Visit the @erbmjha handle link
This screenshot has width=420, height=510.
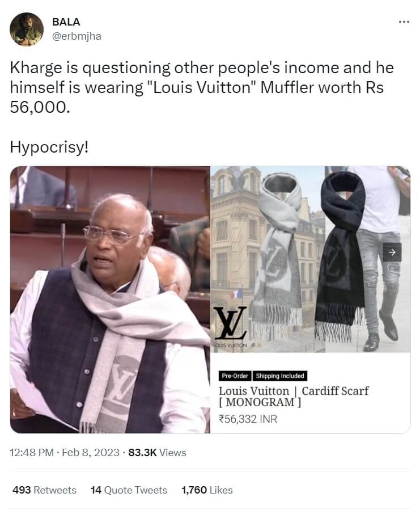(x=77, y=36)
